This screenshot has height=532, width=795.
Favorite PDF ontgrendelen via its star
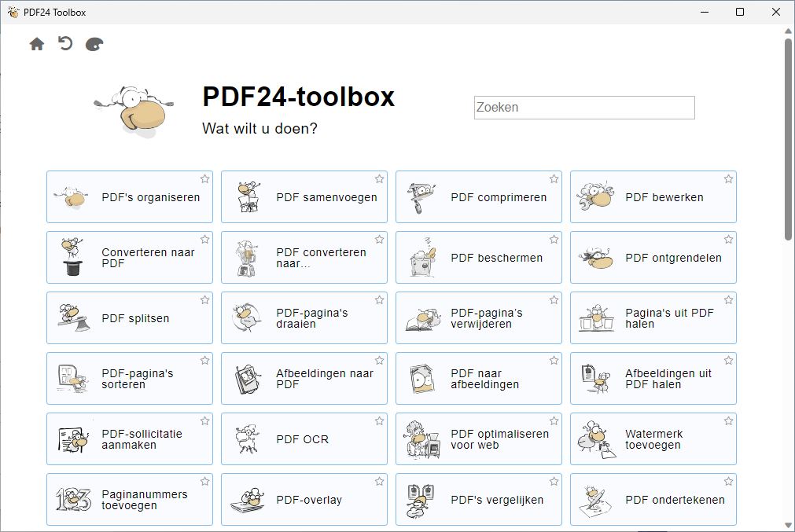click(729, 239)
